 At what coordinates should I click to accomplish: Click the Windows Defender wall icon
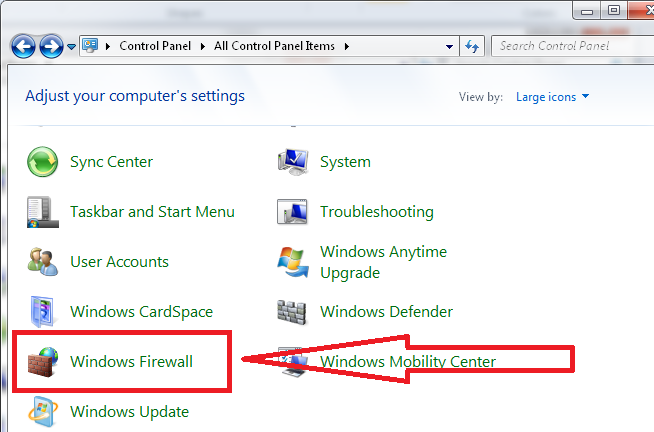(x=292, y=312)
